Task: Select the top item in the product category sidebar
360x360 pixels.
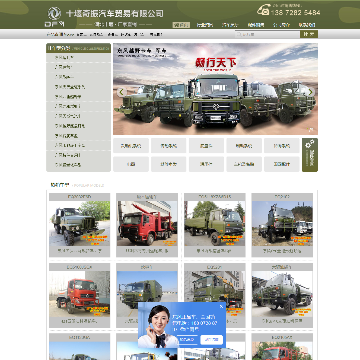Action: tap(78, 58)
